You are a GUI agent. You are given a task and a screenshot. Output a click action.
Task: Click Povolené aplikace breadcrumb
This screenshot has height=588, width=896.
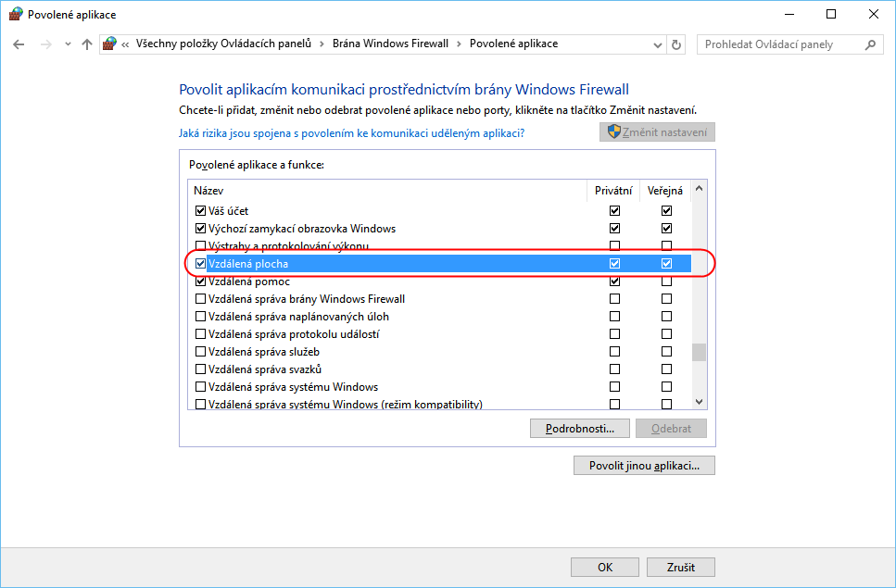(513, 44)
